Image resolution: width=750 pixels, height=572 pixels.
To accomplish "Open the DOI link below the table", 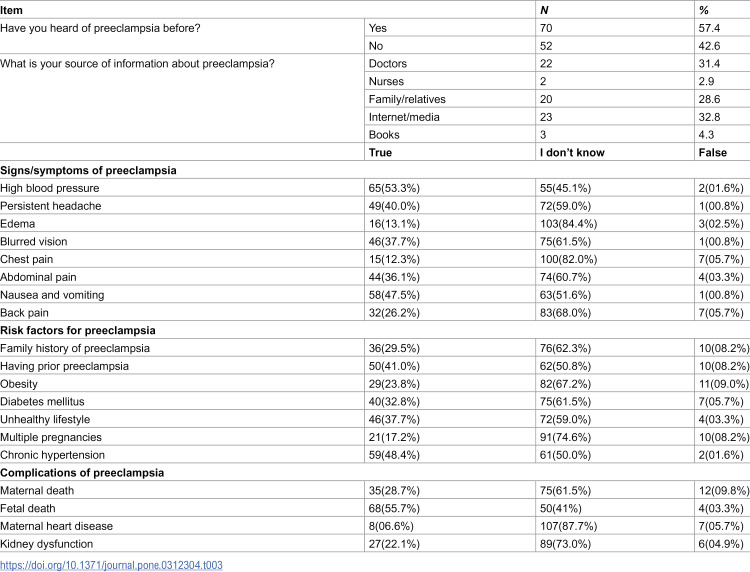I will (111, 565).
